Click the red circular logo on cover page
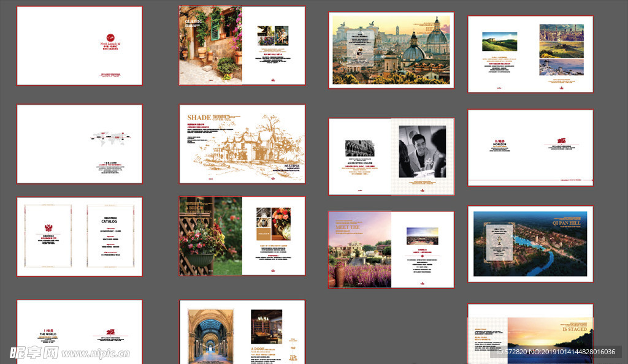 (110, 37)
